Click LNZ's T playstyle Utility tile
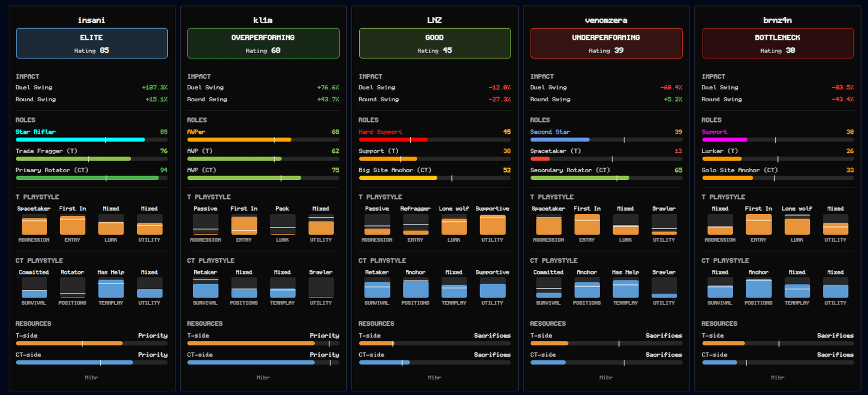The height and width of the screenshot is (395, 868). pos(493,225)
